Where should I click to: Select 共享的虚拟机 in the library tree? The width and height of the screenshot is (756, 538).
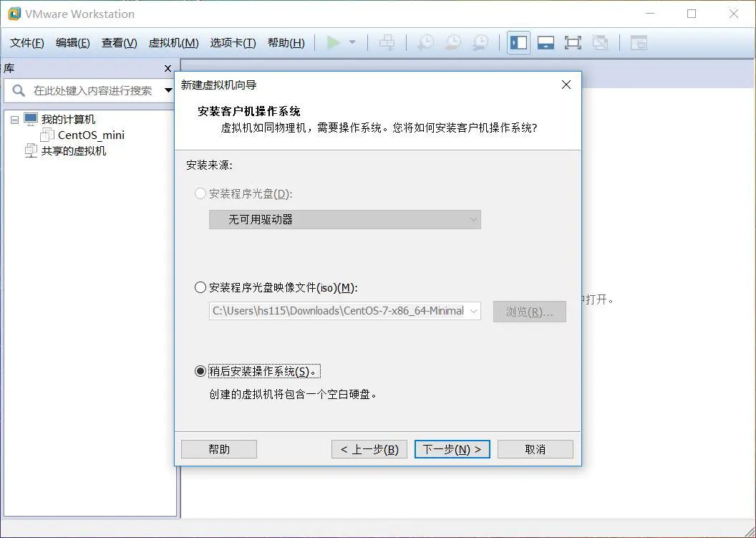[73, 151]
